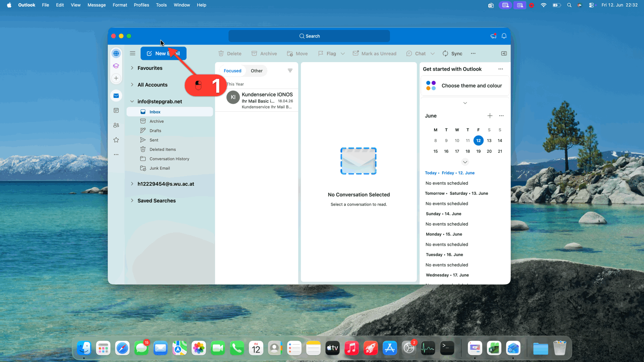Open the View menu

(76, 5)
